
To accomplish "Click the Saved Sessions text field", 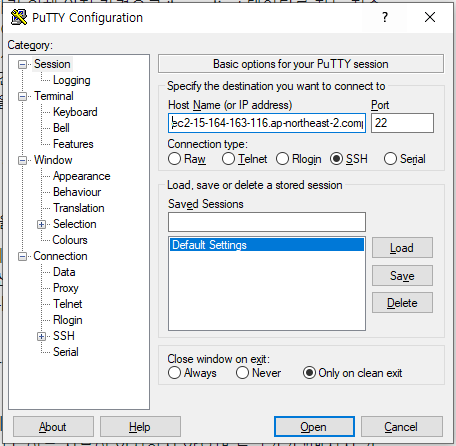I will coord(267,222).
